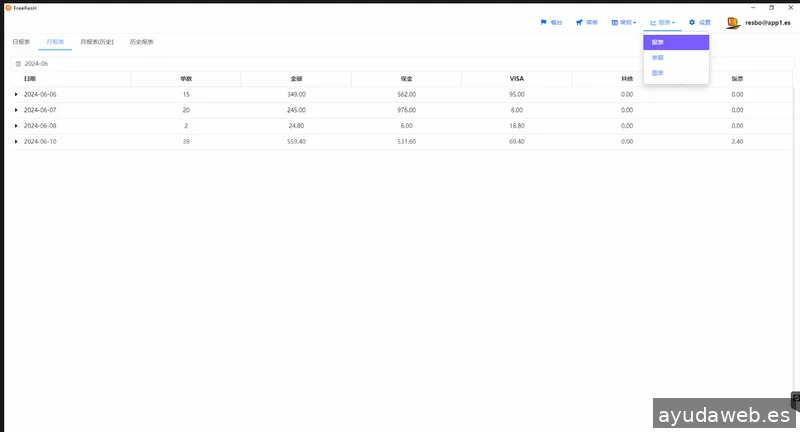Click the FreeResH logo in title bar

[x=8, y=8]
